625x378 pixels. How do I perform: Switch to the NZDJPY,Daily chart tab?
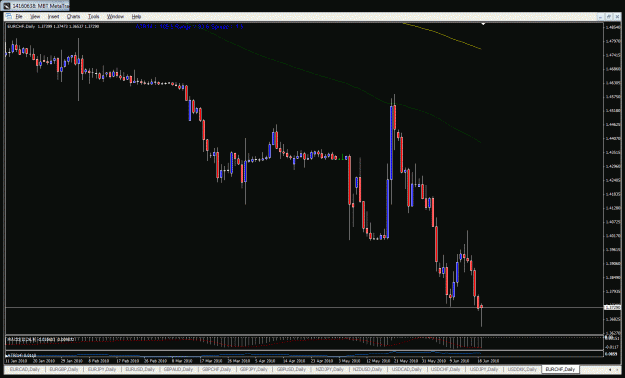click(330, 369)
